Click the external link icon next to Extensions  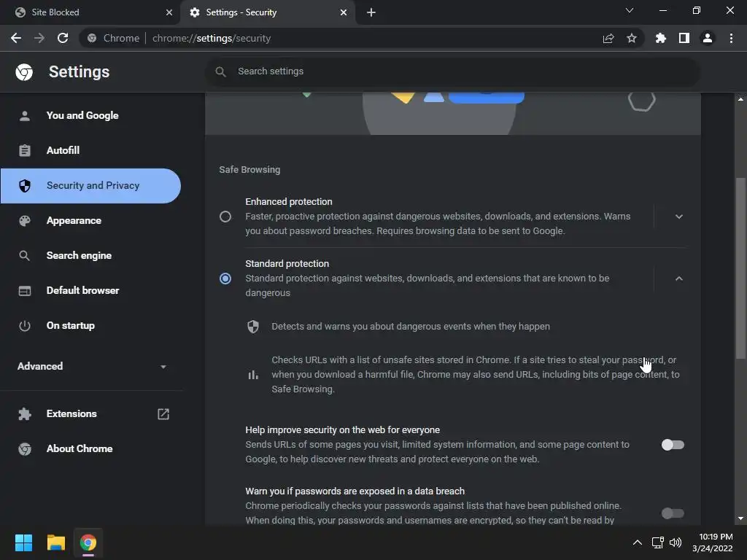coord(163,414)
